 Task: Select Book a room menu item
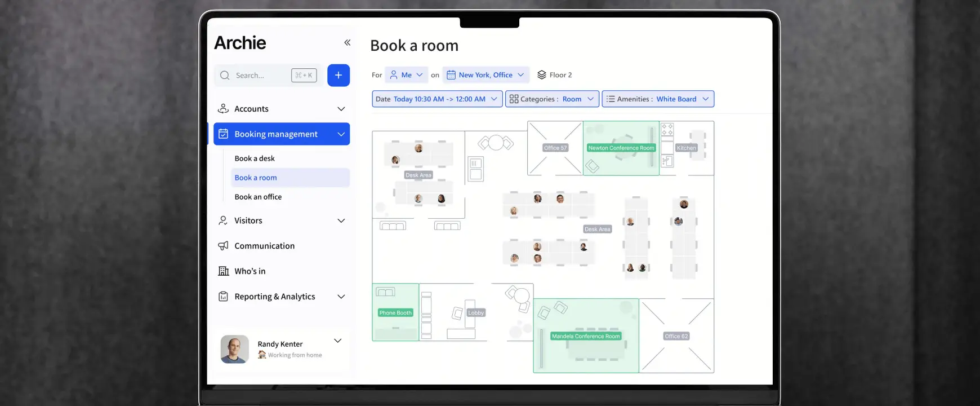click(x=291, y=178)
